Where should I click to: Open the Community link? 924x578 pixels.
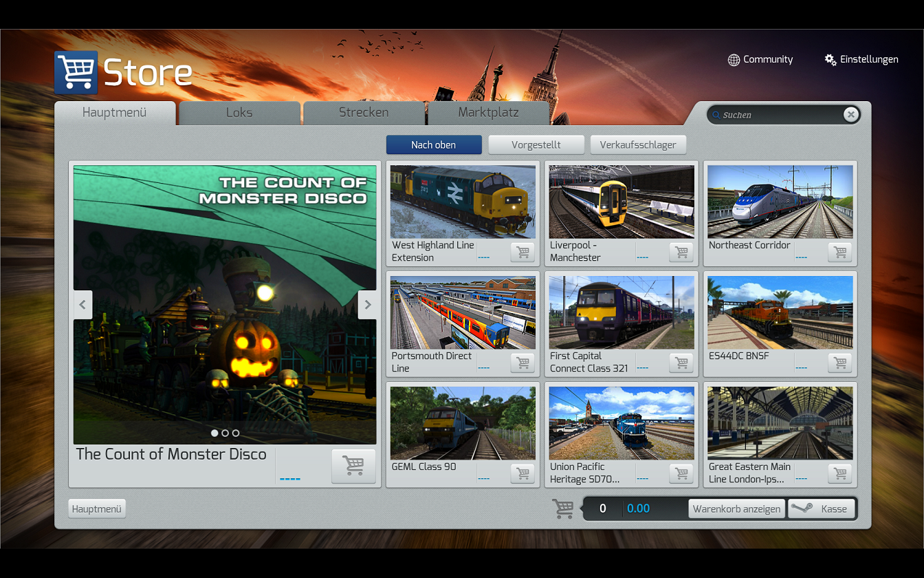click(760, 60)
